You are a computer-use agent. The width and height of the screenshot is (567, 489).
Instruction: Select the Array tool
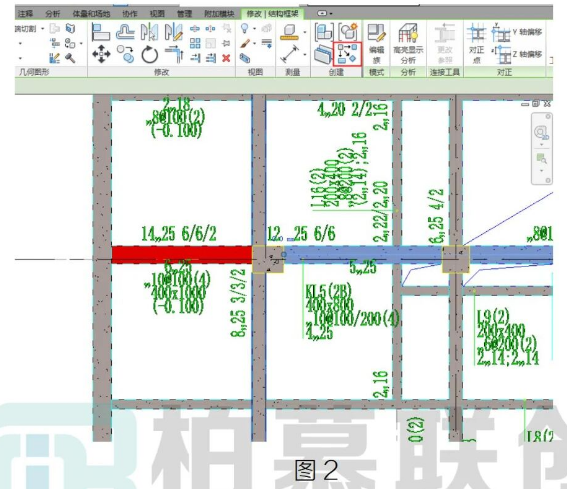195,43
